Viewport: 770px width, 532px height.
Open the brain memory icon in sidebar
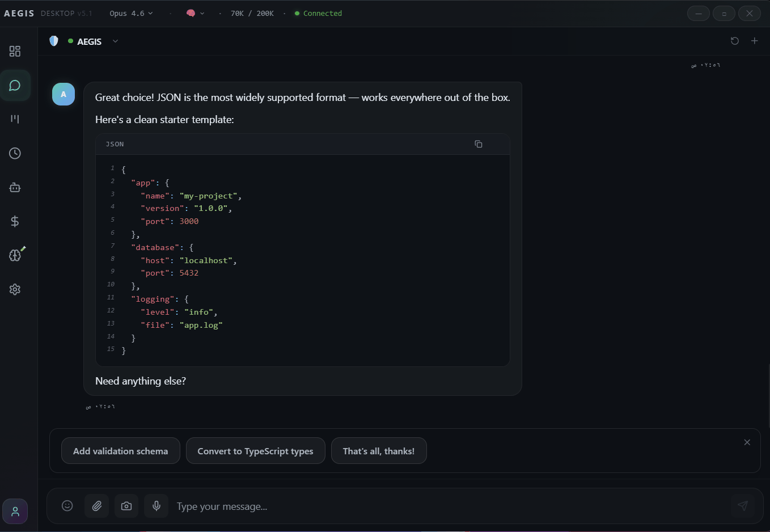click(15, 255)
